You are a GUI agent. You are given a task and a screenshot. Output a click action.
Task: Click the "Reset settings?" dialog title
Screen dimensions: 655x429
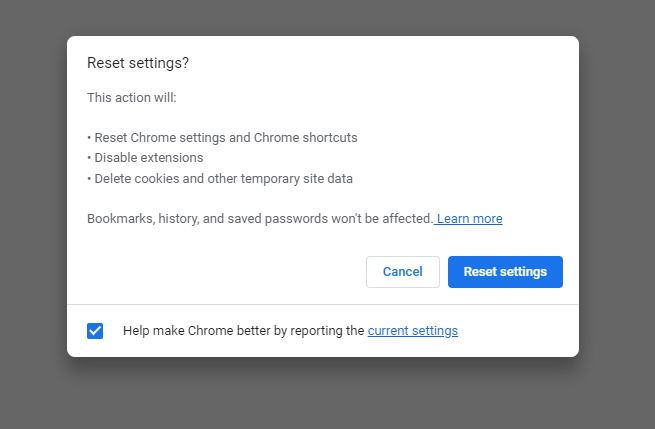pos(138,63)
